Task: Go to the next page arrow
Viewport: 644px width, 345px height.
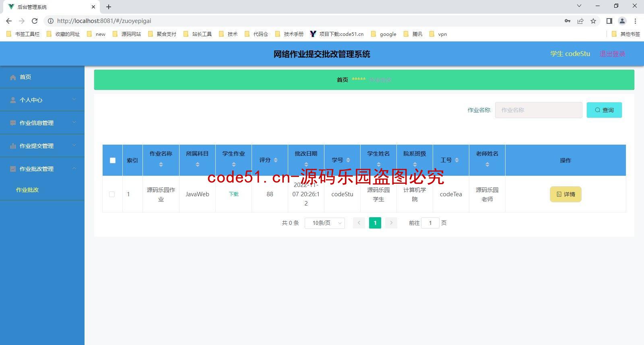Action: pyautogui.click(x=391, y=223)
